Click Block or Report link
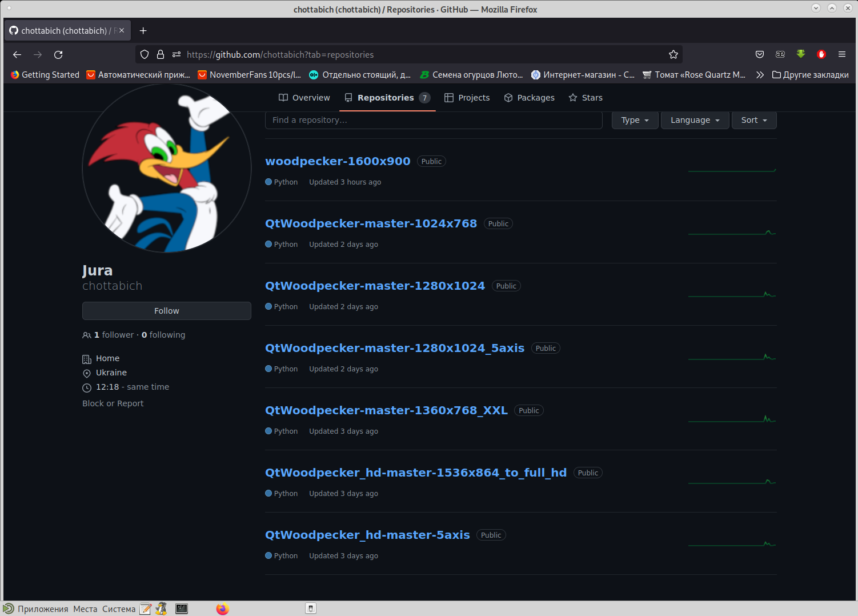The height and width of the screenshot is (616, 858). 113,403
